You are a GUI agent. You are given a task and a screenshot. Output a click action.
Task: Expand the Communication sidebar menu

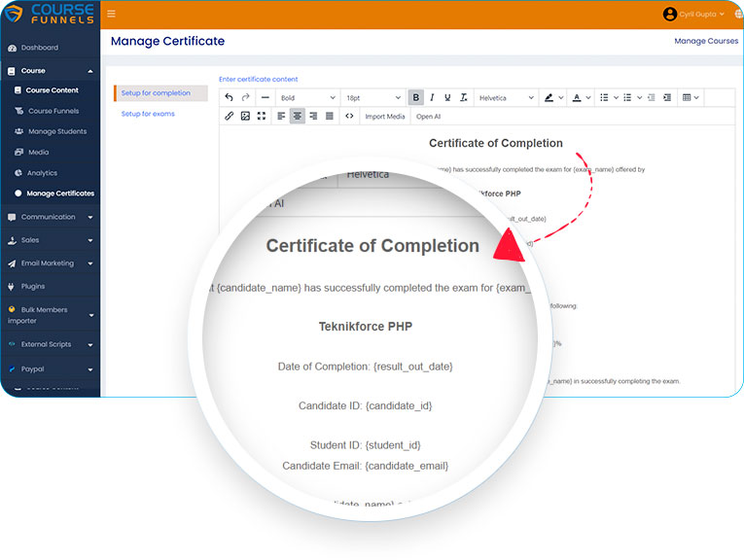point(51,217)
